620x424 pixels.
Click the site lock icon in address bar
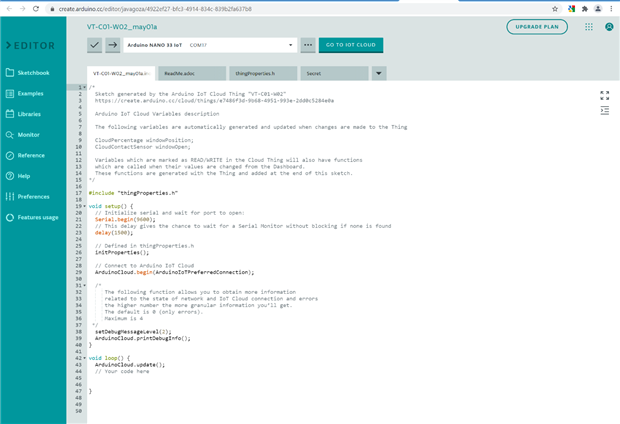click(52, 9)
